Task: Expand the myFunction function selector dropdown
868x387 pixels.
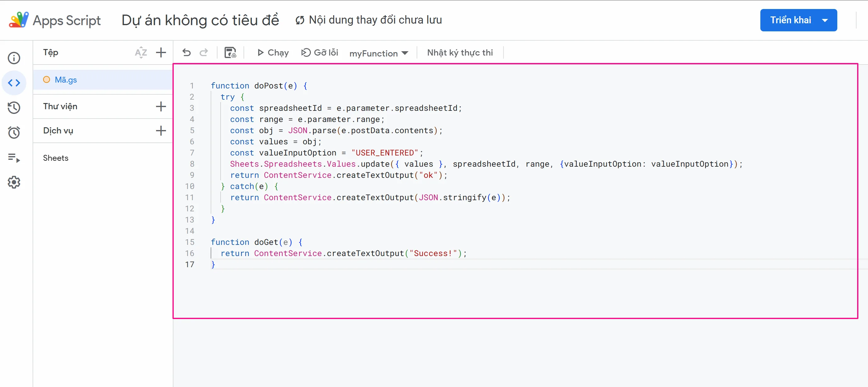Action: tap(378, 53)
